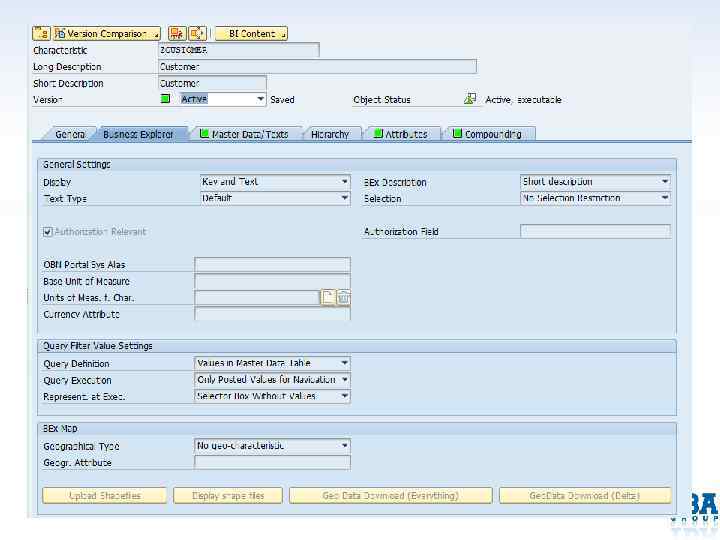Image resolution: width=720 pixels, height=540 pixels.
Task: Click the first icon in the top toolbar
Action: (41, 33)
